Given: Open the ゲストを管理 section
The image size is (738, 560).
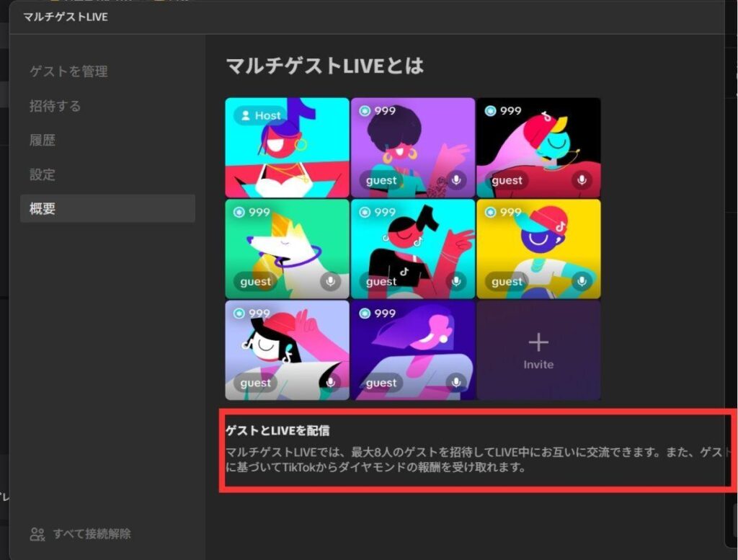Looking at the screenshot, I should [68, 71].
